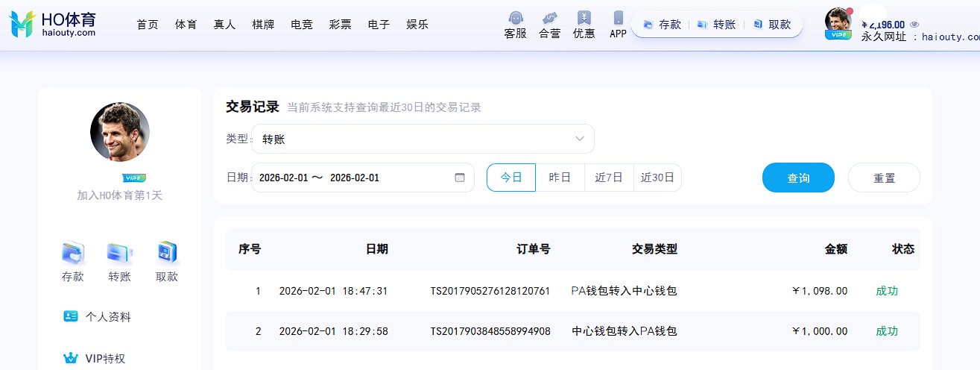The width and height of the screenshot is (980, 370).
Task: Toggle balance visibility eye icon
Action: tap(914, 25)
